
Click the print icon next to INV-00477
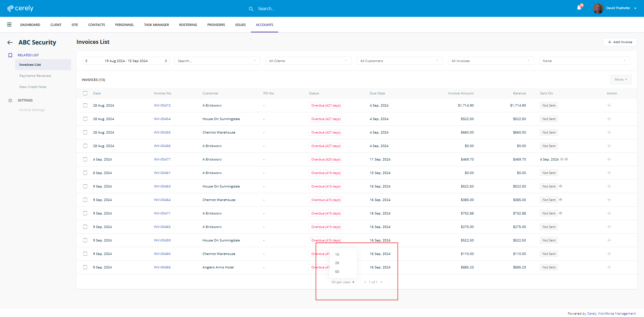566,159
